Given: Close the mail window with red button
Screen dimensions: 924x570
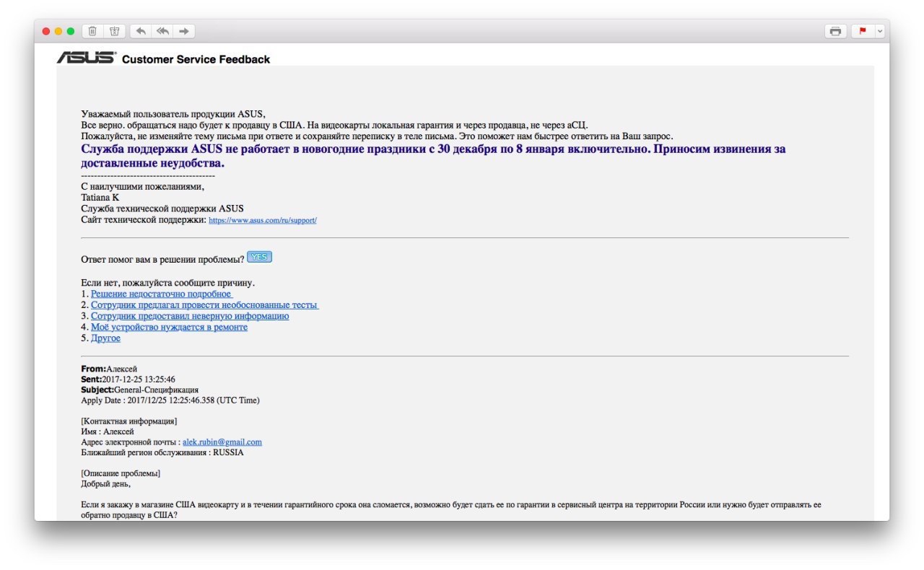Looking at the screenshot, I should 46,31.
